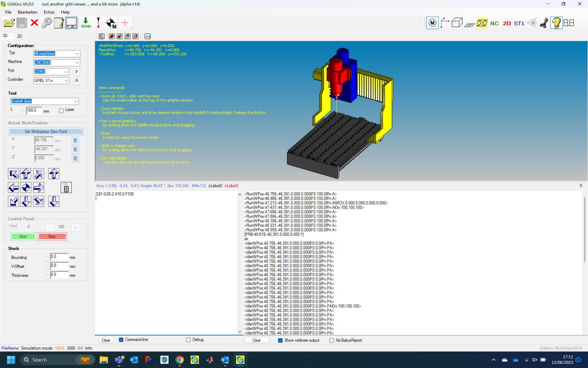Click the green GCode download icon

86,23
